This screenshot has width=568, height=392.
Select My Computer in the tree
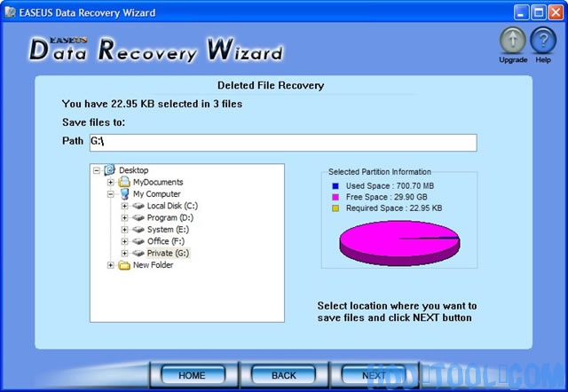click(x=157, y=194)
